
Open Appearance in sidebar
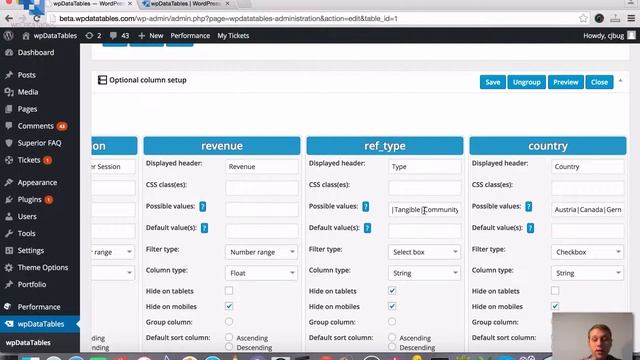click(37, 182)
